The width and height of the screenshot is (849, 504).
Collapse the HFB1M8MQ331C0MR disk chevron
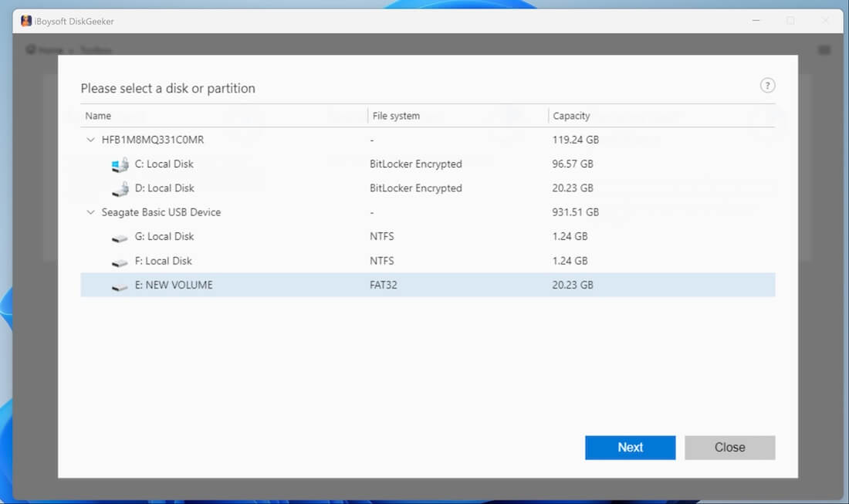click(x=90, y=140)
